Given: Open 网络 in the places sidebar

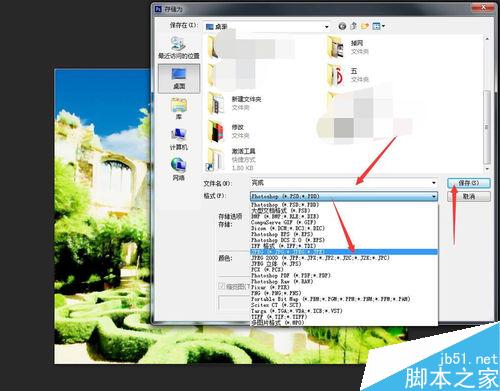Looking at the screenshot, I should [179, 169].
